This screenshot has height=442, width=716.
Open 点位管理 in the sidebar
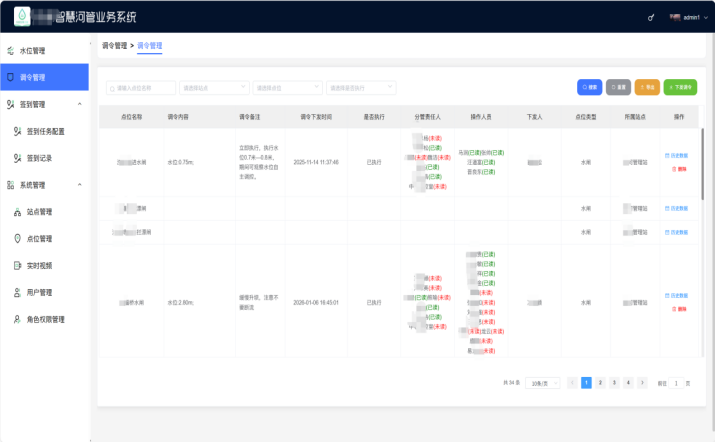click(x=39, y=239)
